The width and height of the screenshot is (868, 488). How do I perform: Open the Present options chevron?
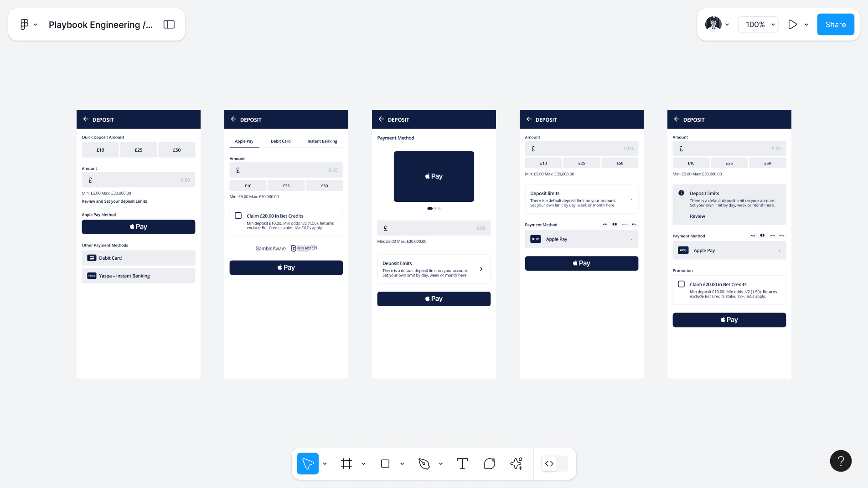806,25
